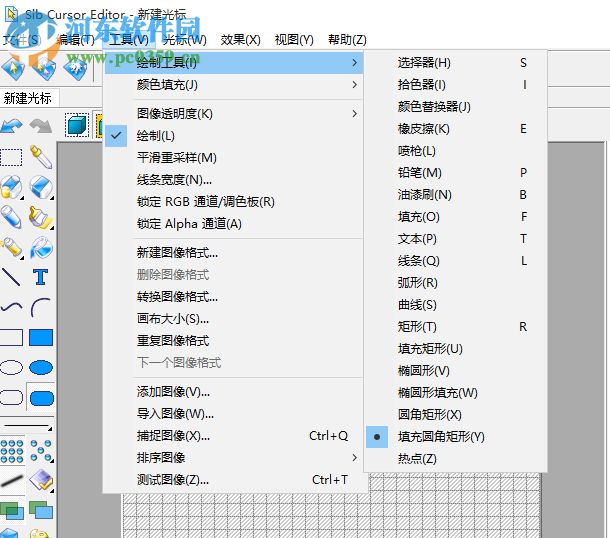610x538 pixels.
Task: Select the curve drawing tool icon
Action: point(11,307)
